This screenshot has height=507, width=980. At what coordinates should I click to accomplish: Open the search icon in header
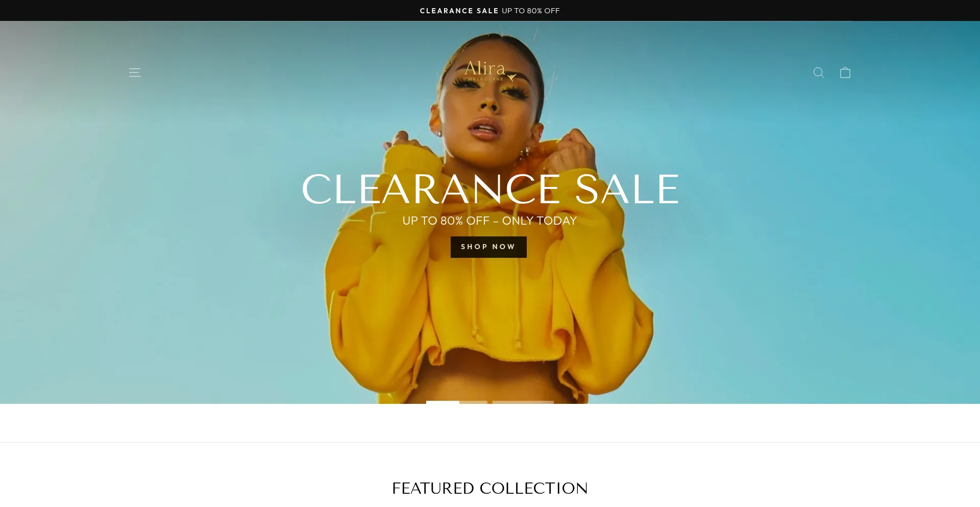coord(819,73)
